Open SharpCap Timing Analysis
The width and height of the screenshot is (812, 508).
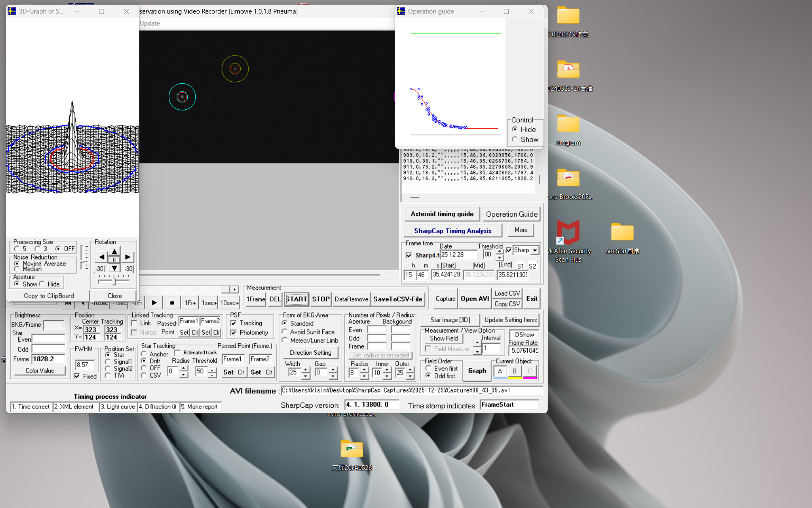pyautogui.click(x=452, y=231)
